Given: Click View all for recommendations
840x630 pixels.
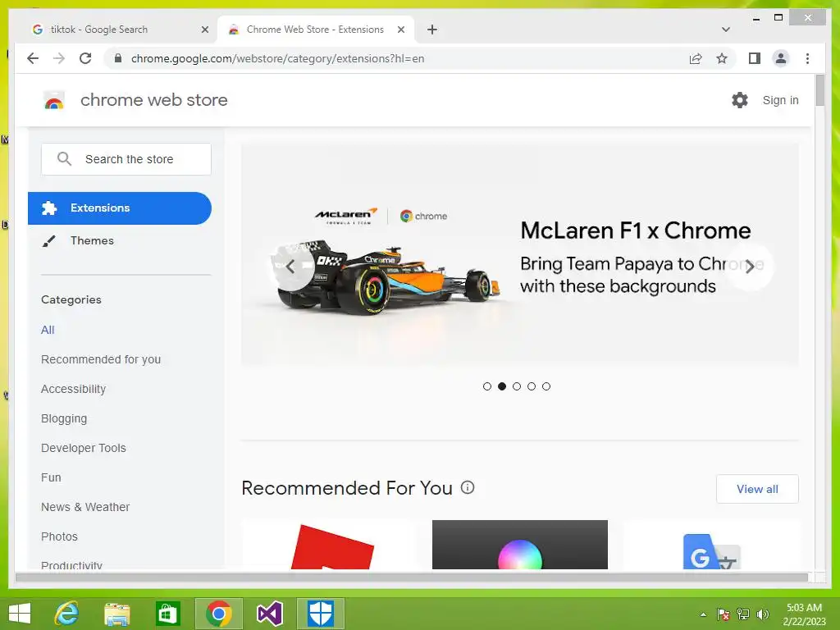Looking at the screenshot, I should 757,489.
